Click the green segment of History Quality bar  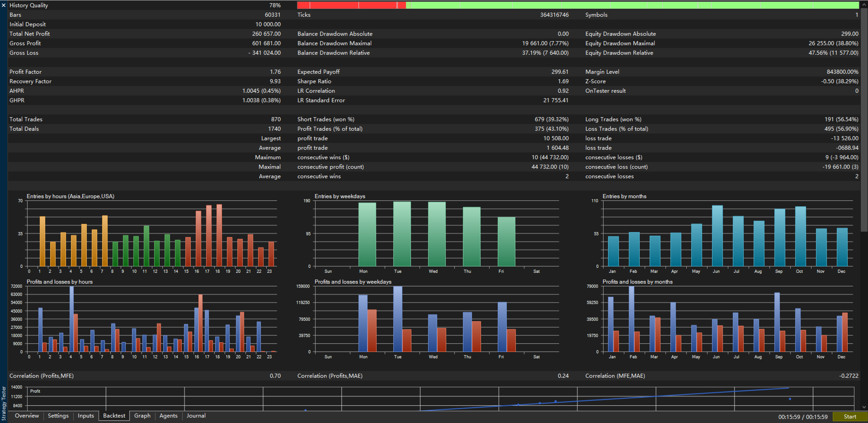[632, 5]
